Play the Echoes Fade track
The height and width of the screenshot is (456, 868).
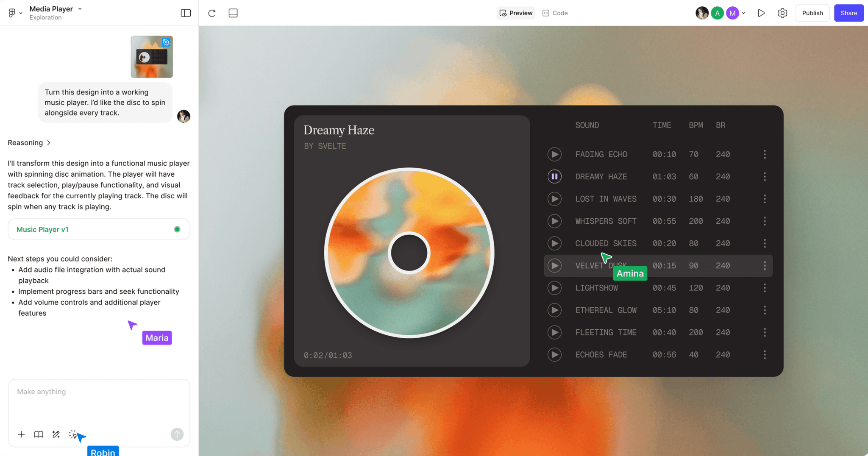[554, 355]
